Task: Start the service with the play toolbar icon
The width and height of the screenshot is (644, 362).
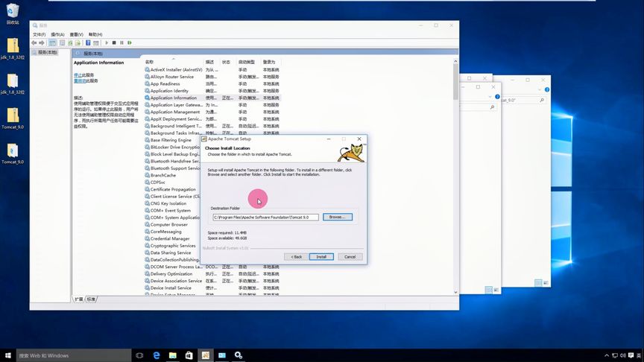Action: tap(107, 42)
